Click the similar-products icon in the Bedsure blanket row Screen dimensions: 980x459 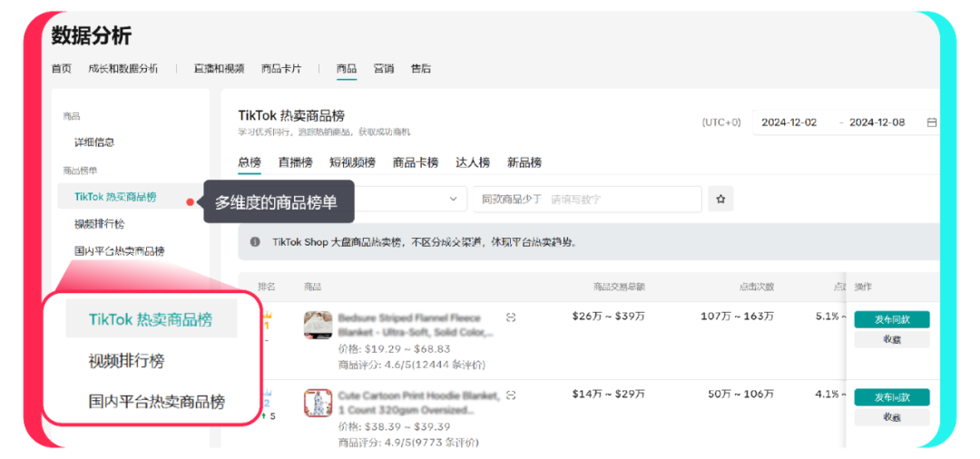click(511, 317)
